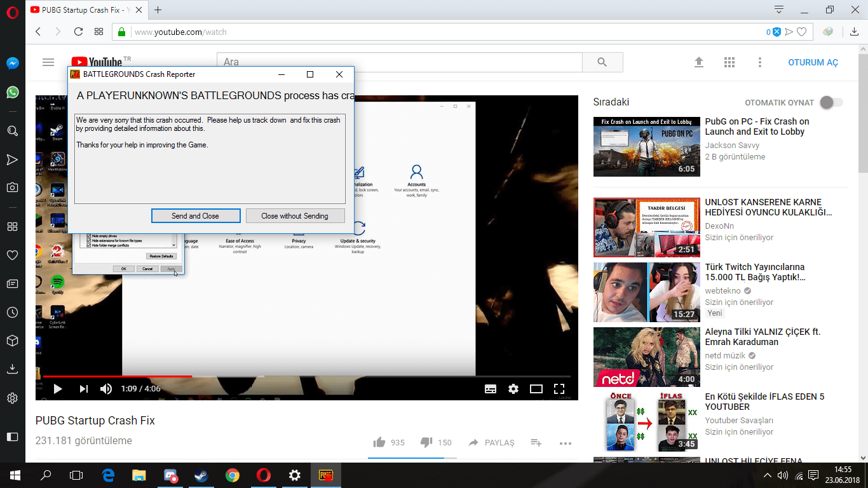Open the Windows Action Center notifications
This screenshot has height=488, width=868.
click(813, 475)
